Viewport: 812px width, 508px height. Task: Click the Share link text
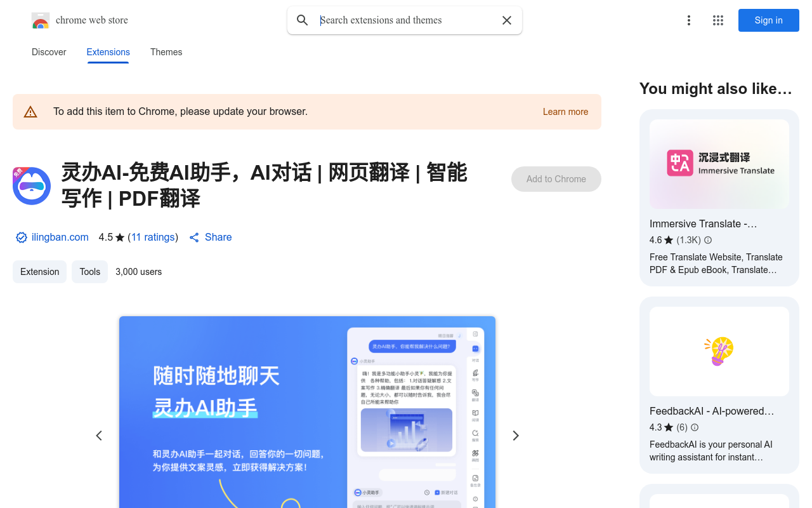click(x=218, y=237)
